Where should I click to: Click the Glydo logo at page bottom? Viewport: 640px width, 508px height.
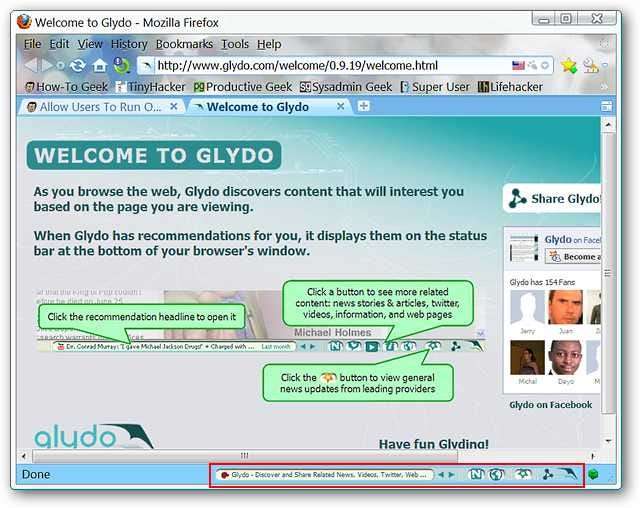(94, 437)
